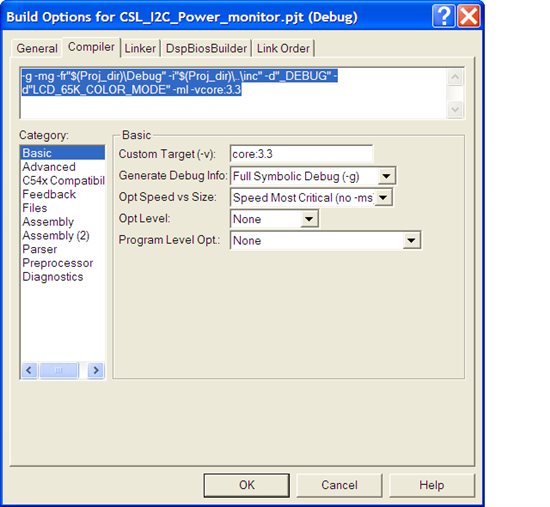Open the DspBiosBuilder tab
The image size is (550, 507).
(206, 48)
